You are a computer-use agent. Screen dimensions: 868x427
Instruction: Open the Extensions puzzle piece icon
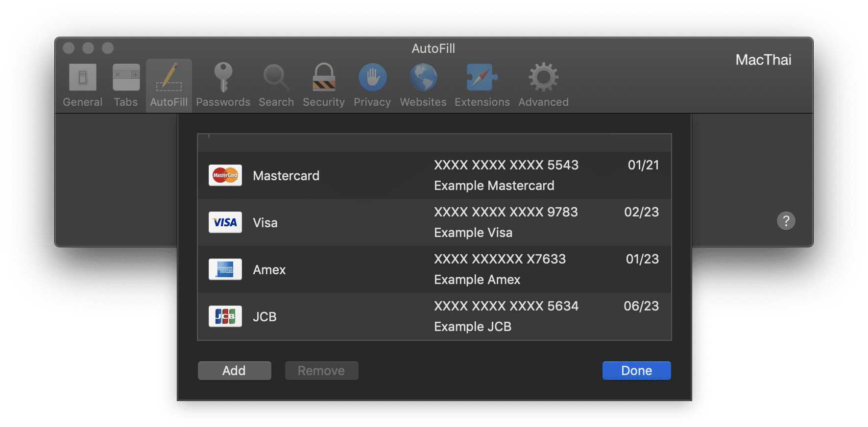(x=482, y=77)
